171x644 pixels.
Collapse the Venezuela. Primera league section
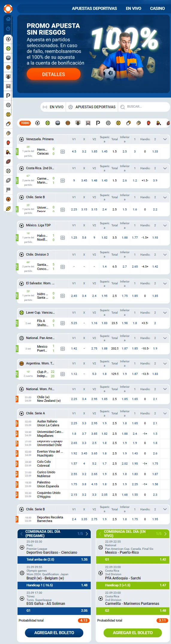click(165, 139)
